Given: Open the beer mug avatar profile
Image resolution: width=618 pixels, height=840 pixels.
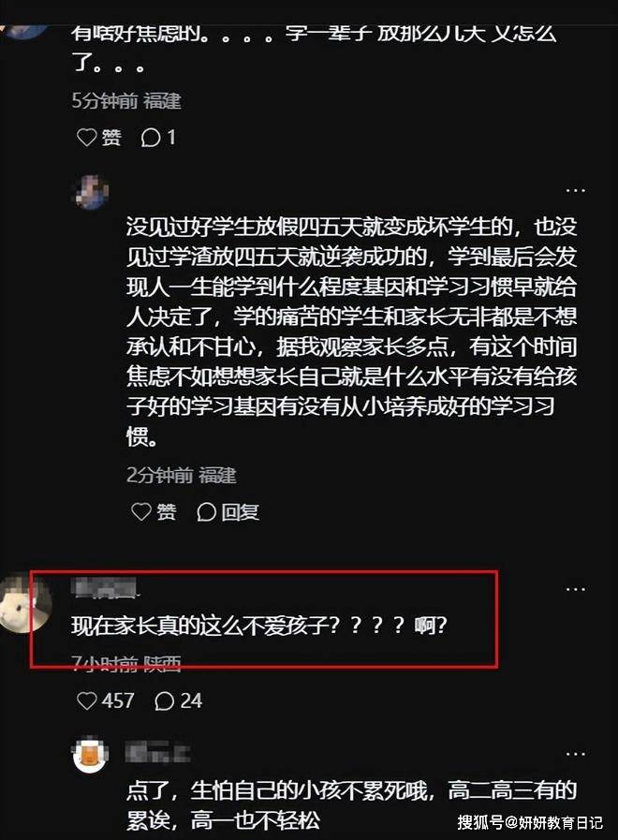Looking at the screenshot, I should click(90, 754).
